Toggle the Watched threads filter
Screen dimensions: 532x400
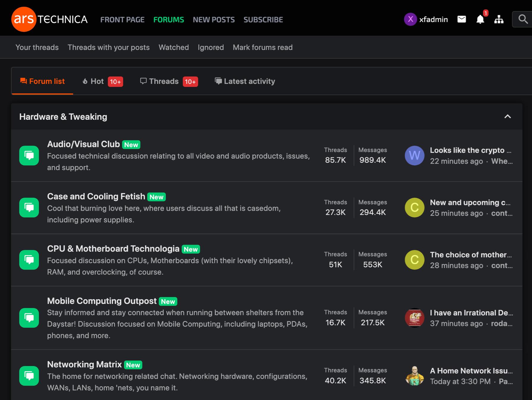(174, 47)
